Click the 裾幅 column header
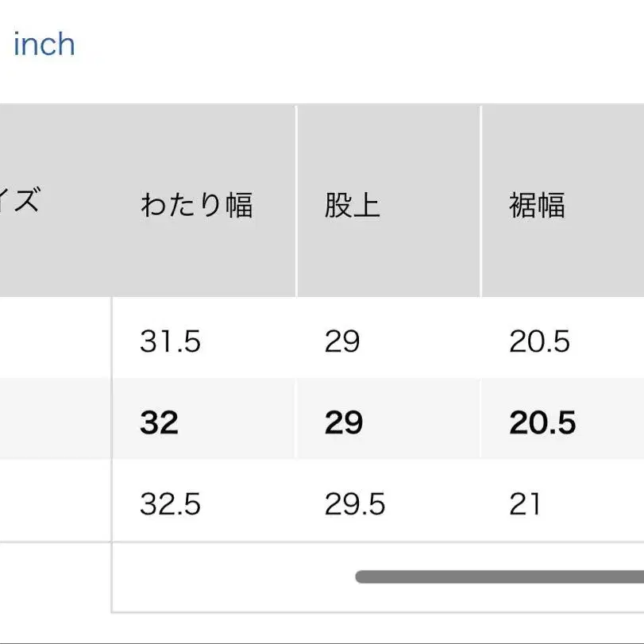This screenshot has height=644, width=644. tap(537, 205)
